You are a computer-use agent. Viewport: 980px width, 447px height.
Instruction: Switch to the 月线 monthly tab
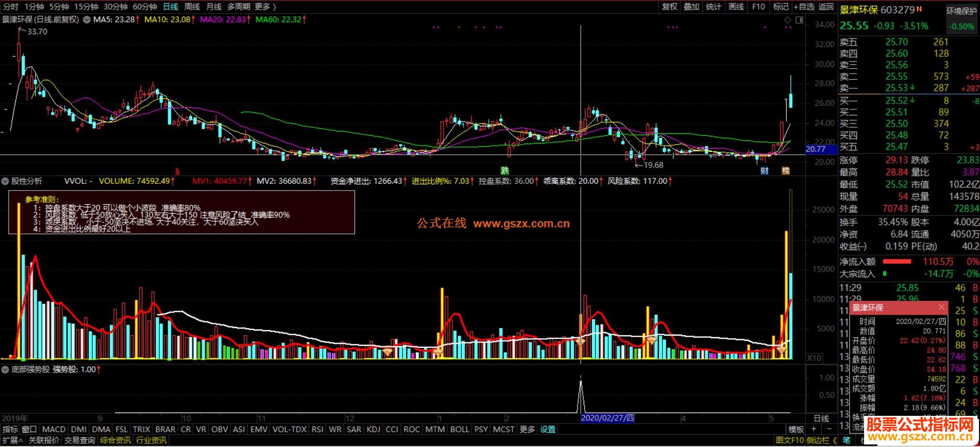pos(213,7)
